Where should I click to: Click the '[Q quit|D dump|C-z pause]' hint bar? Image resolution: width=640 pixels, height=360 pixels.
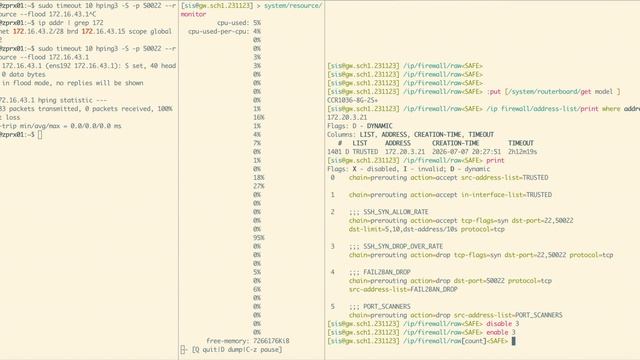pos(237,349)
